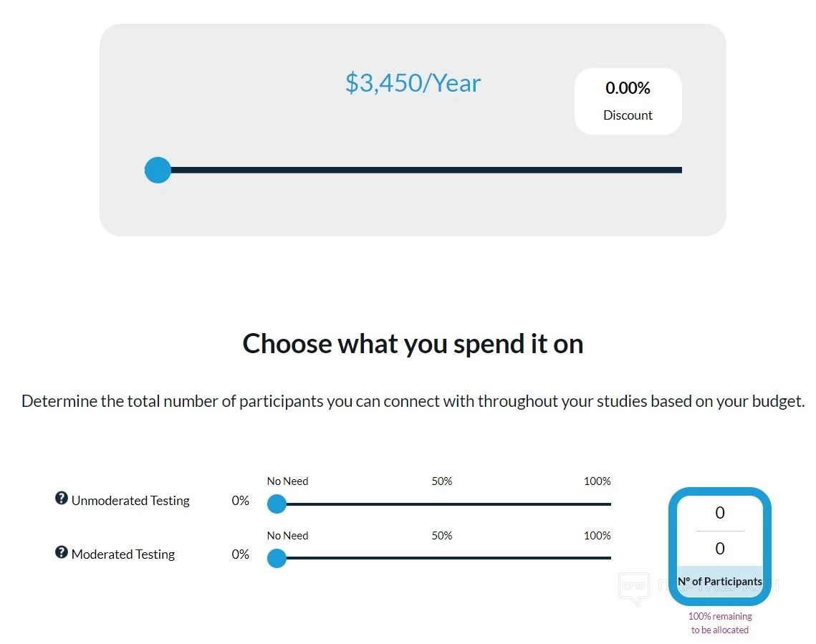Viewport: 816px width, 644px height.
Task: Click the $3,450/Year price text
Action: 413,83
